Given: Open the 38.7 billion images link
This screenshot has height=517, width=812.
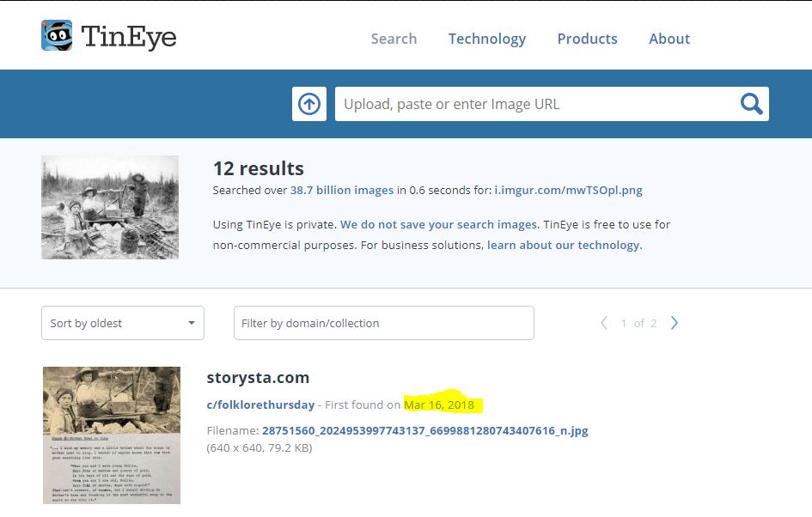Looking at the screenshot, I should pos(342,191).
